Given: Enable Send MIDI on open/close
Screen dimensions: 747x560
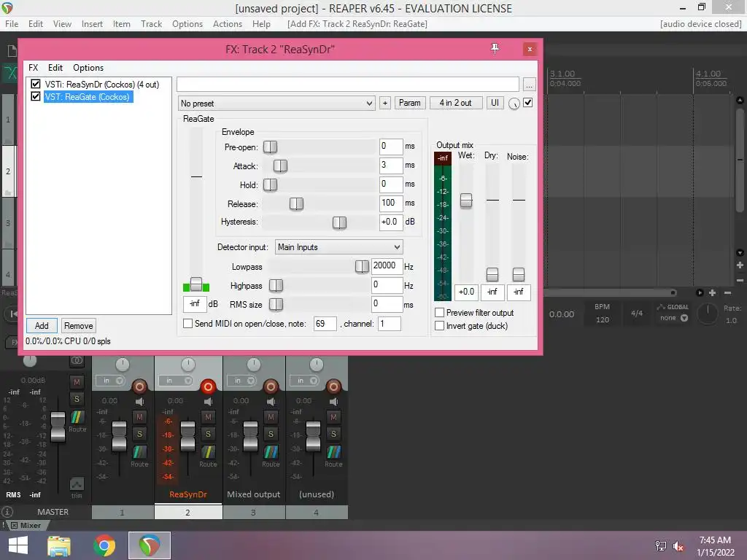Looking at the screenshot, I should 187,323.
